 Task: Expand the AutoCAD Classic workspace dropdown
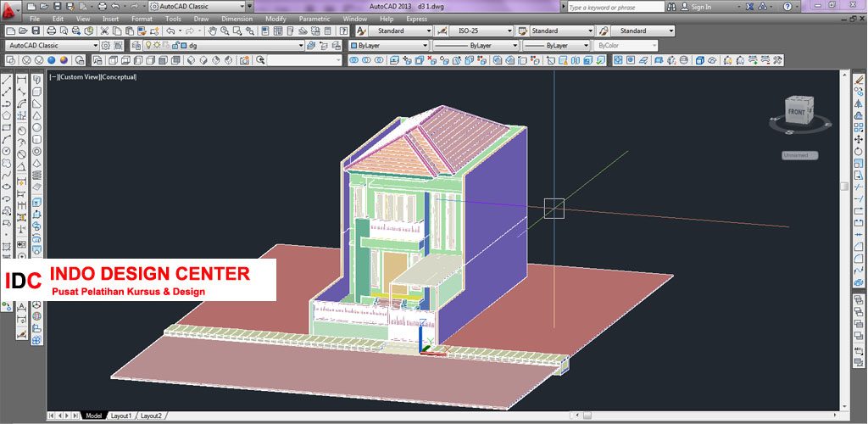pyautogui.click(x=52, y=46)
